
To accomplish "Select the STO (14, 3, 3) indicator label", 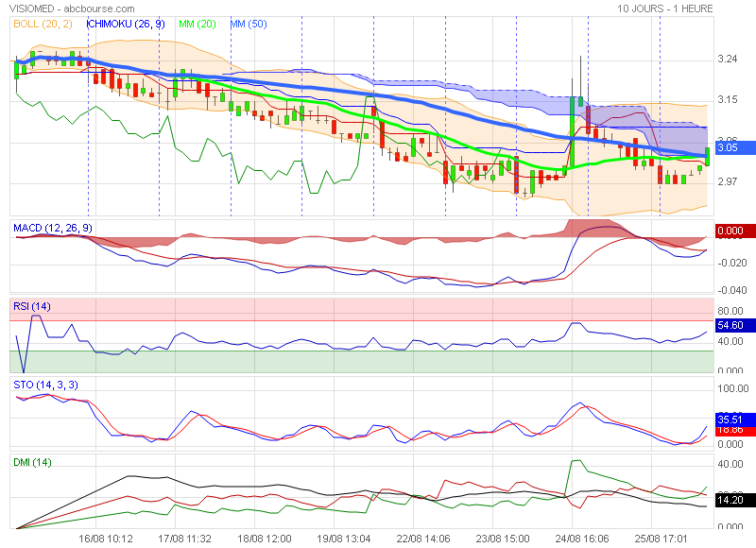I will click(45, 385).
